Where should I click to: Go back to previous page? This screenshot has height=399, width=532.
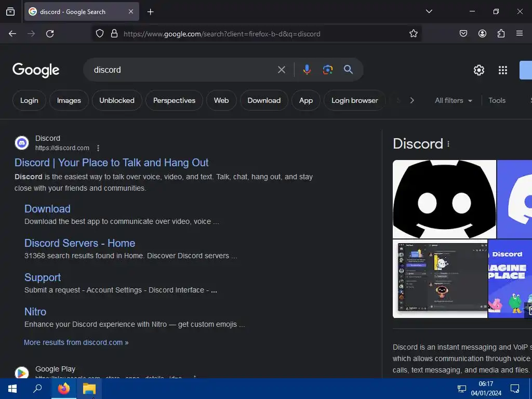click(12, 34)
